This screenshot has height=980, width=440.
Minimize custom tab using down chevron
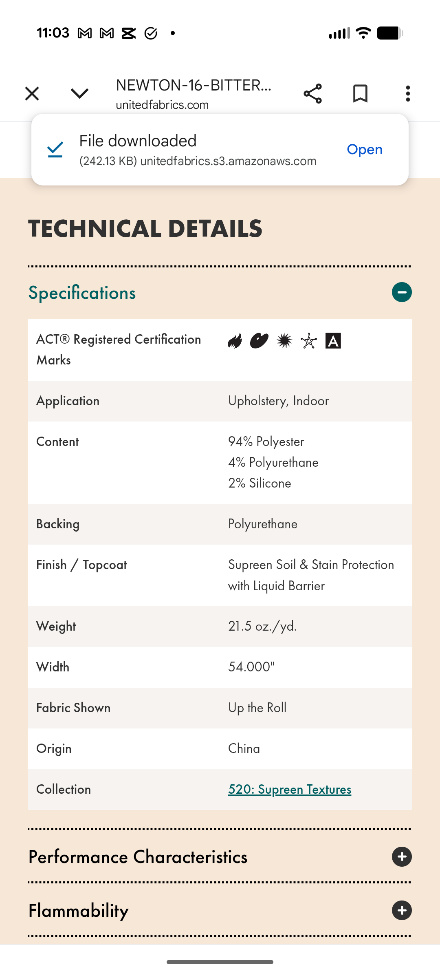pyautogui.click(x=79, y=94)
